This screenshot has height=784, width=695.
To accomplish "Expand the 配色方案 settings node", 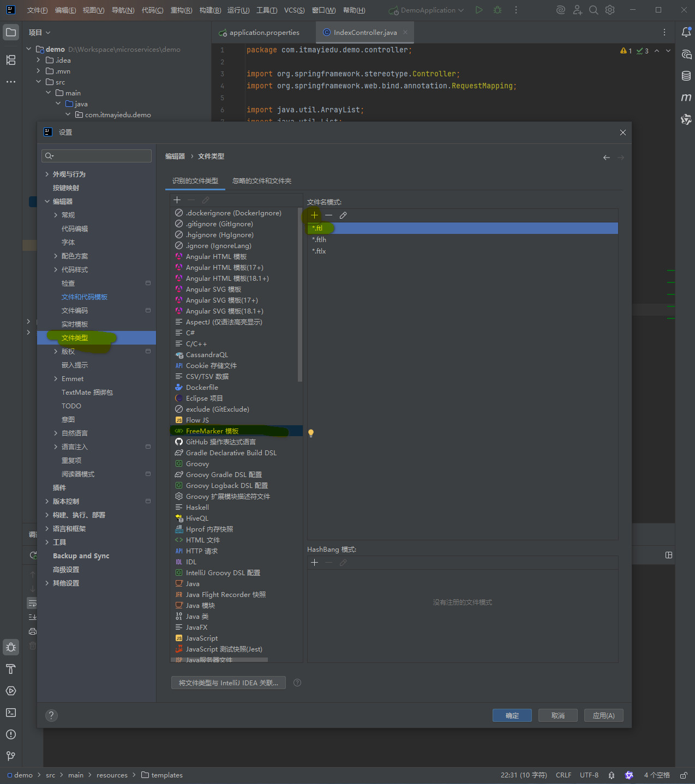I will 56,256.
